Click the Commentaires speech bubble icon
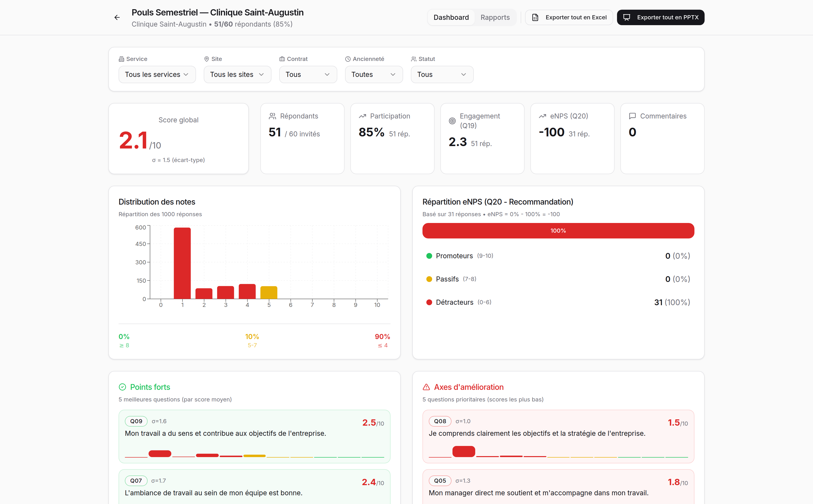 [632, 116]
